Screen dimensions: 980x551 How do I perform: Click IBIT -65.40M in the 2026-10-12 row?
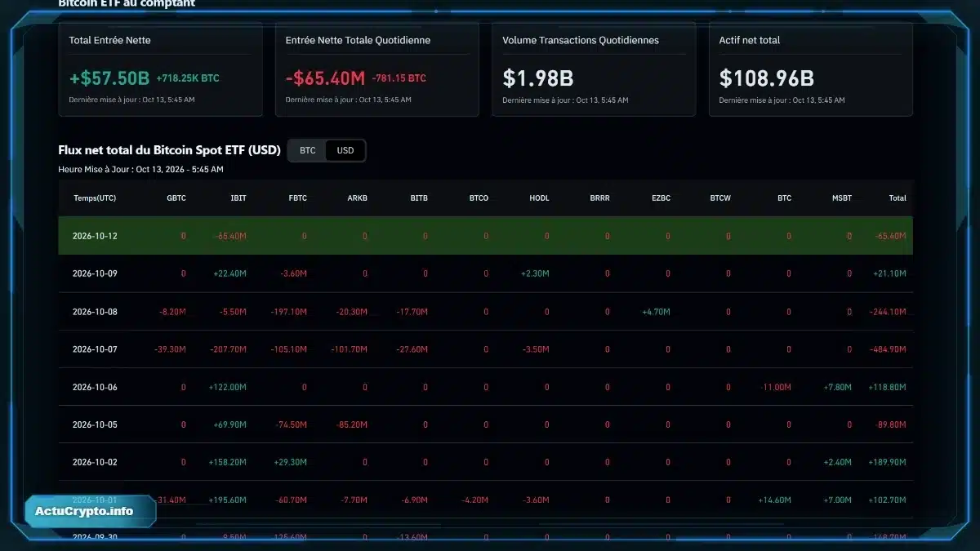point(230,236)
